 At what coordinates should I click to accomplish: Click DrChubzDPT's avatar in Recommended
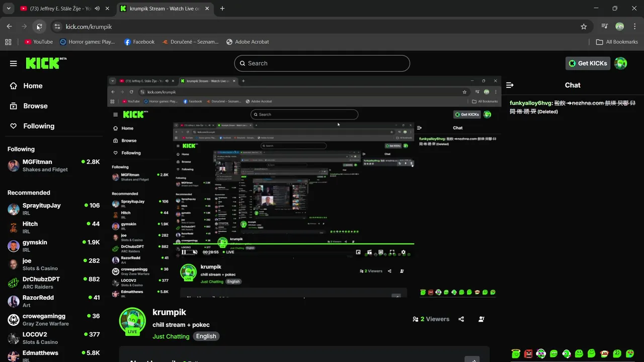tap(14, 283)
